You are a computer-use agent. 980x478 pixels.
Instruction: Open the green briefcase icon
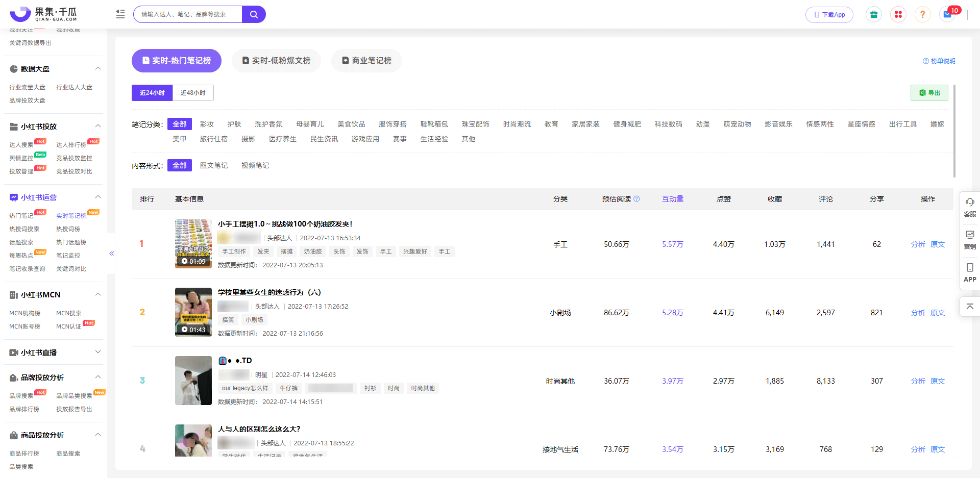click(x=874, y=14)
